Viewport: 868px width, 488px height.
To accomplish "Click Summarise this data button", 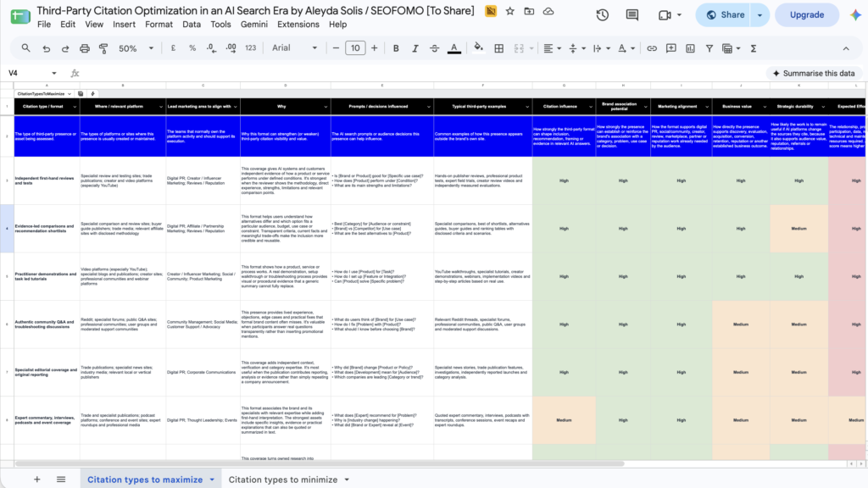I will tap(814, 73).
